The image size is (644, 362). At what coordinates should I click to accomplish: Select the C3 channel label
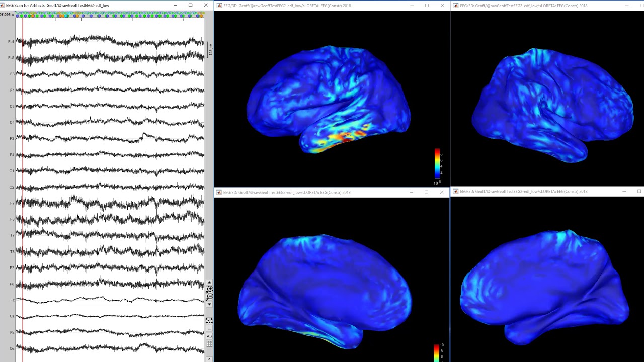(12, 106)
